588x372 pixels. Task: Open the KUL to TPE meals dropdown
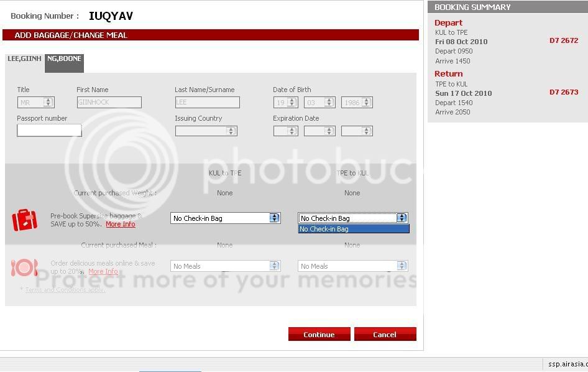click(x=226, y=266)
